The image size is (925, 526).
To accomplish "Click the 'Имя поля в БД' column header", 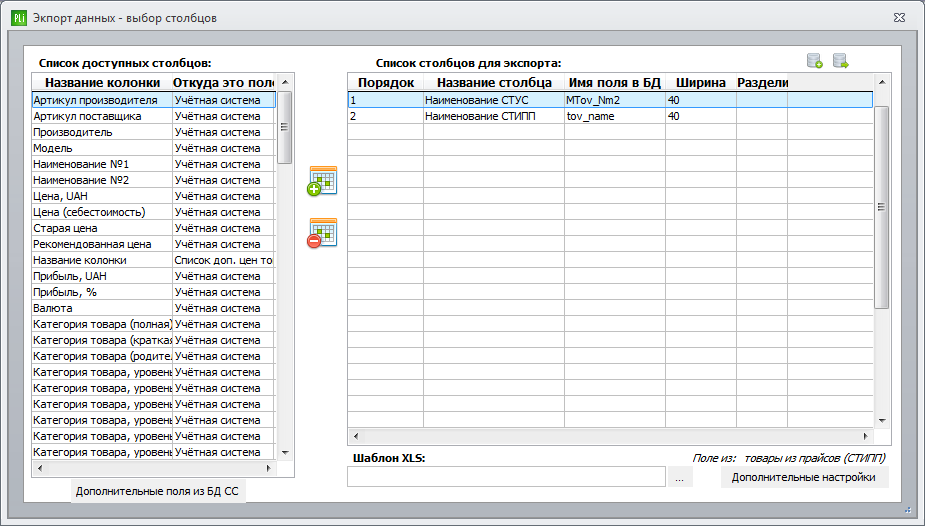I will (x=615, y=83).
